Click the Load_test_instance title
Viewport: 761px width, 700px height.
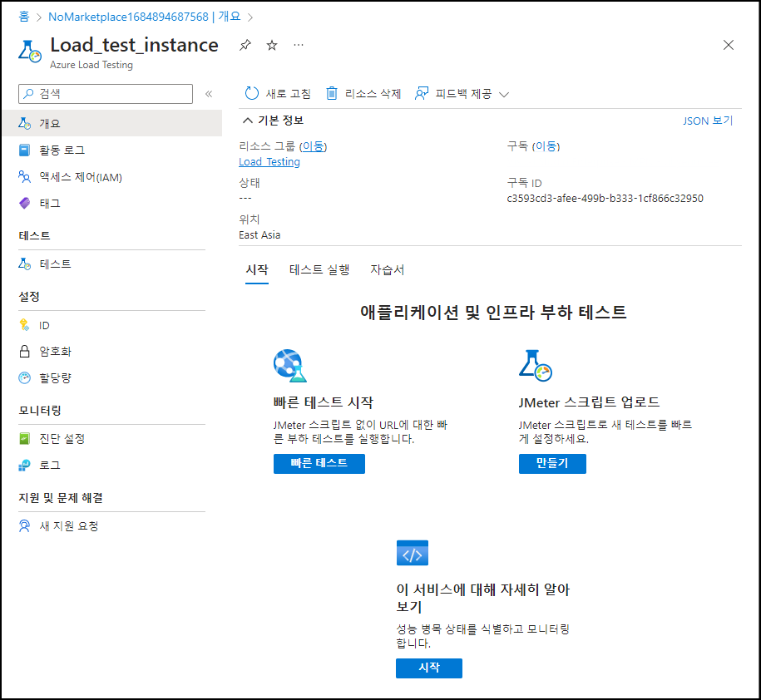click(135, 45)
